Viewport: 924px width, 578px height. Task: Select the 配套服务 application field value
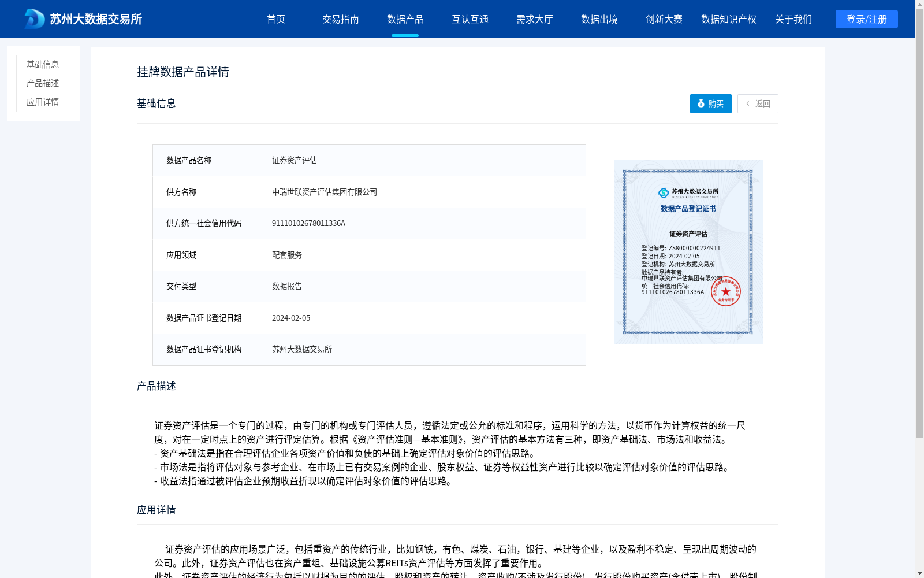point(424,255)
